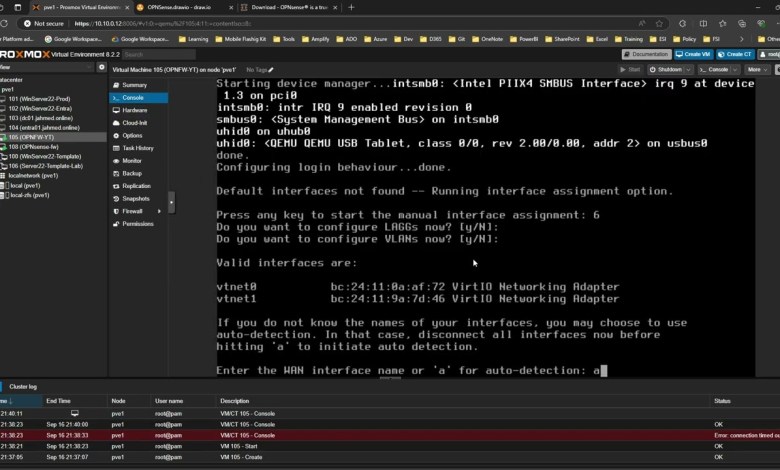Screen dimensions: 780x470
Task: Click the Snapshots history icon
Action: (116, 199)
